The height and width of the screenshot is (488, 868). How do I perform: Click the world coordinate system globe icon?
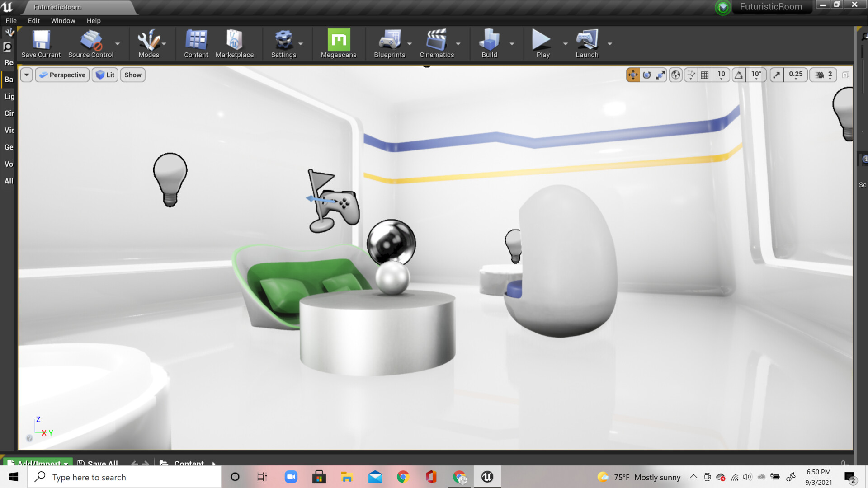675,75
